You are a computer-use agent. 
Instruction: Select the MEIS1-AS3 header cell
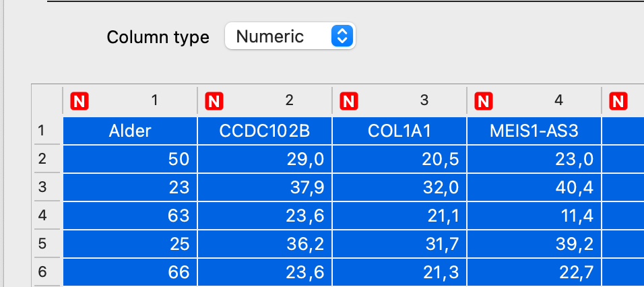534,131
